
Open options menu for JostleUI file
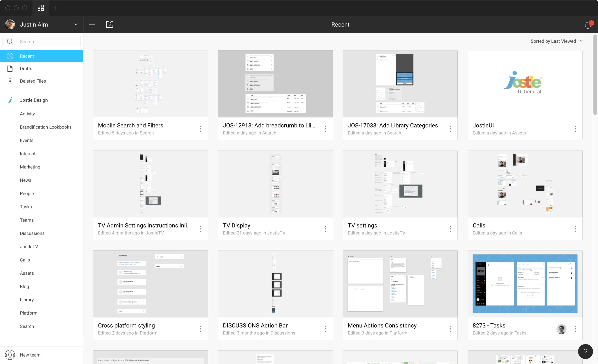pos(575,129)
